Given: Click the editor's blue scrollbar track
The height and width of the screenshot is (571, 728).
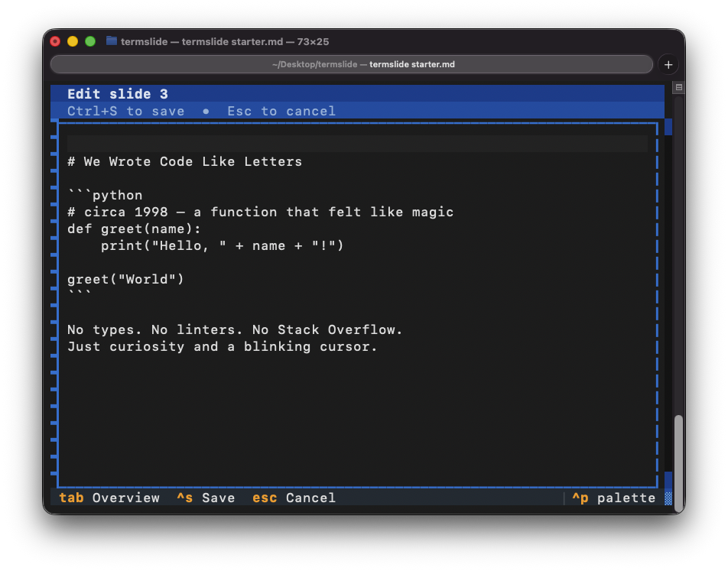Looking at the screenshot, I should 668,303.
